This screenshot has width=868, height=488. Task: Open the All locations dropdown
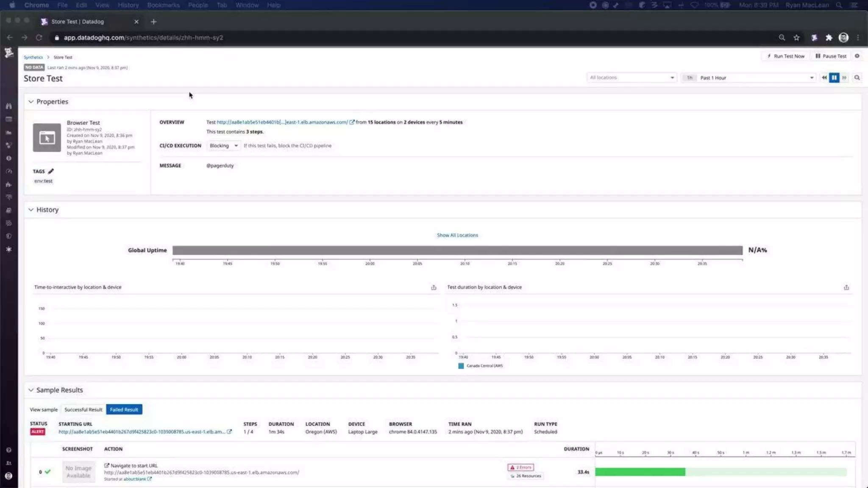[x=632, y=78]
